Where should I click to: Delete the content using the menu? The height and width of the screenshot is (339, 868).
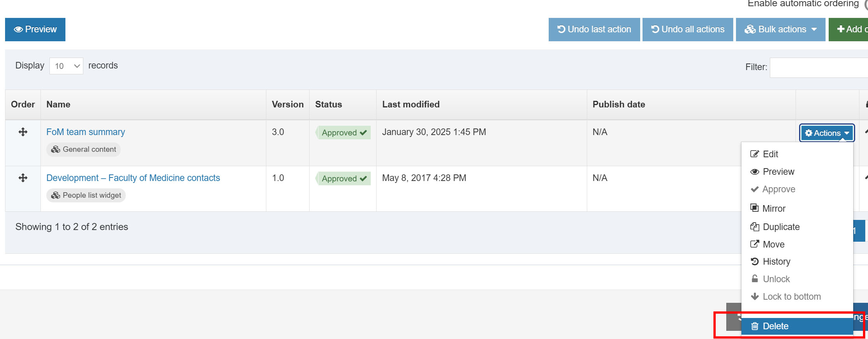(x=775, y=326)
